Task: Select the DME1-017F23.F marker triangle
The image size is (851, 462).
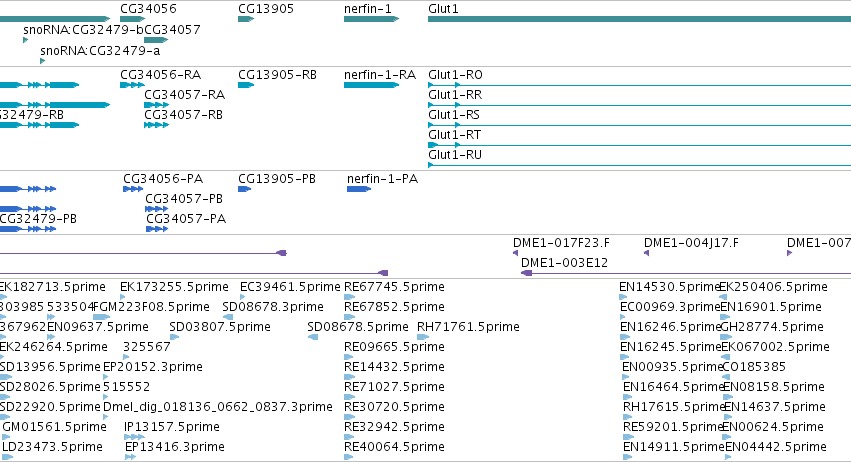Action: click(x=516, y=253)
